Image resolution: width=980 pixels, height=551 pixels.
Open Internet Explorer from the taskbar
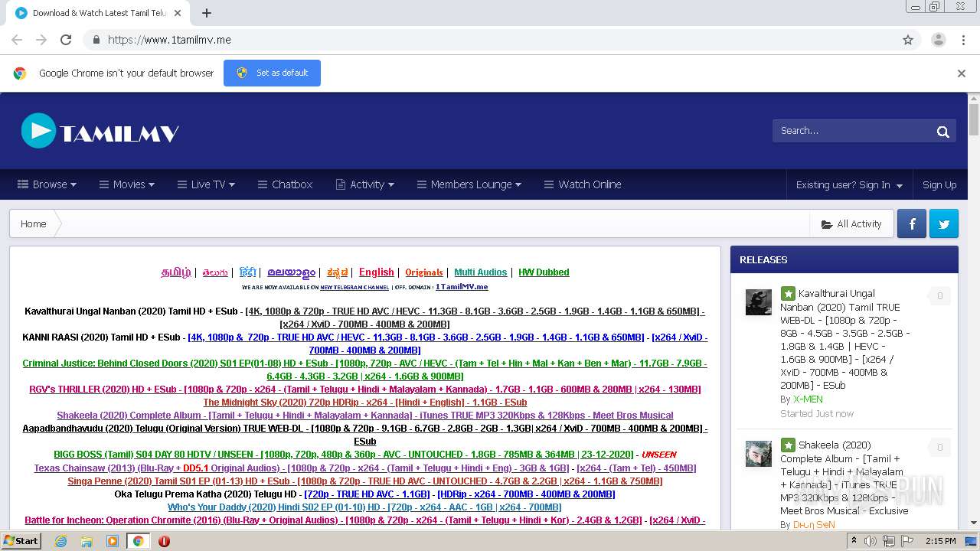pyautogui.click(x=60, y=541)
